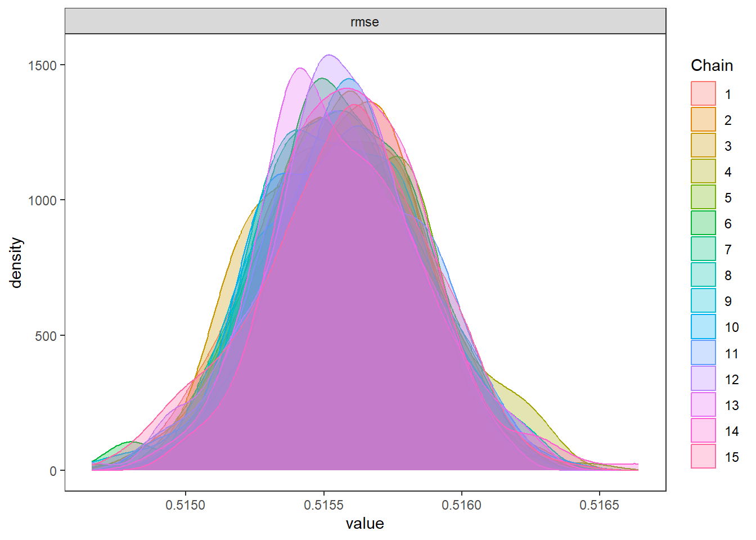Click the "Chain" legend title
Viewport: 756px width, 540px height.
[712, 66]
